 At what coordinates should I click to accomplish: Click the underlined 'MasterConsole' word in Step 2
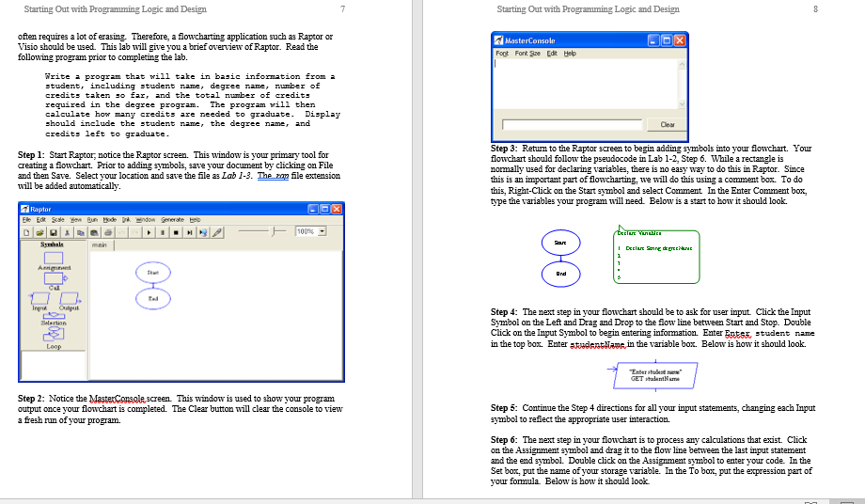click(x=117, y=398)
